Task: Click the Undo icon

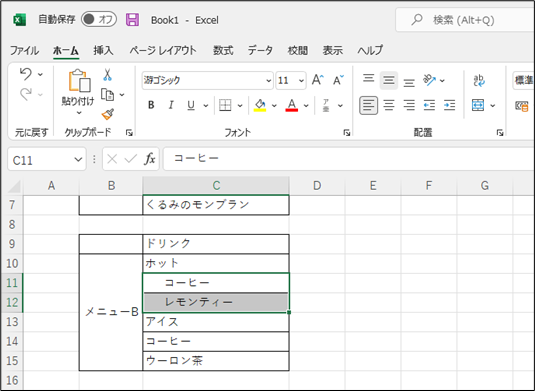Action: (x=26, y=74)
